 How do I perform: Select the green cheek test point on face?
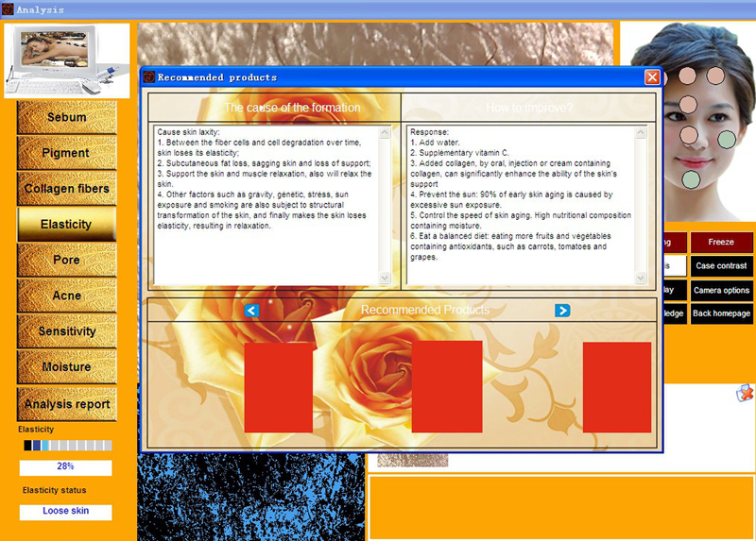[726, 140]
